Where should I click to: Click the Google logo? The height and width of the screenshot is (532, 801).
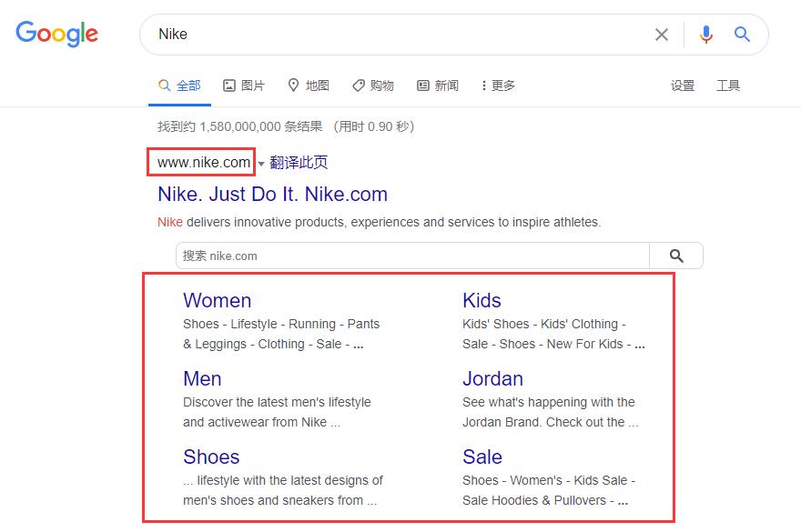point(56,34)
